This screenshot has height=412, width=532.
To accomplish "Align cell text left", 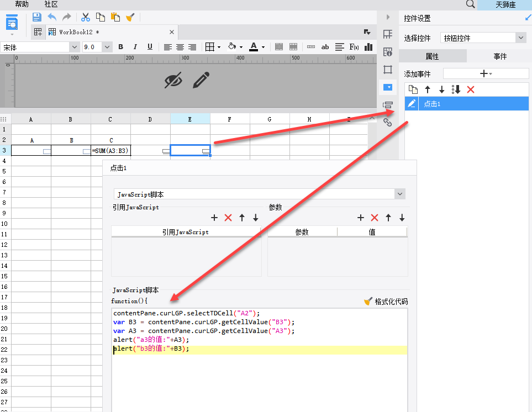I will (167, 47).
